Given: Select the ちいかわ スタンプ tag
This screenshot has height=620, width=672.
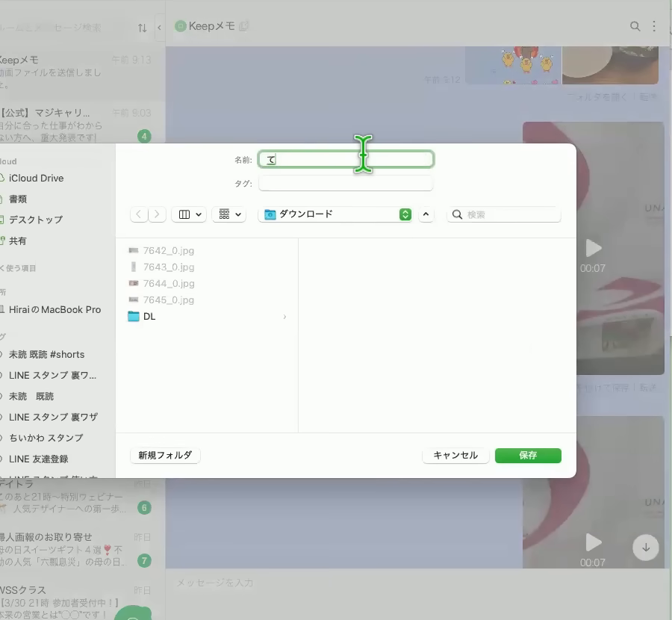Looking at the screenshot, I should point(46,438).
